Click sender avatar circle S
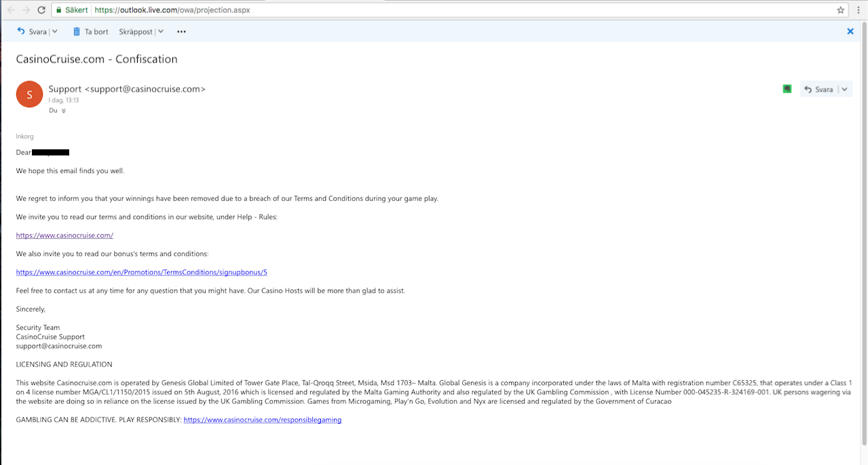The image size is (868, 465). (29, 94)
